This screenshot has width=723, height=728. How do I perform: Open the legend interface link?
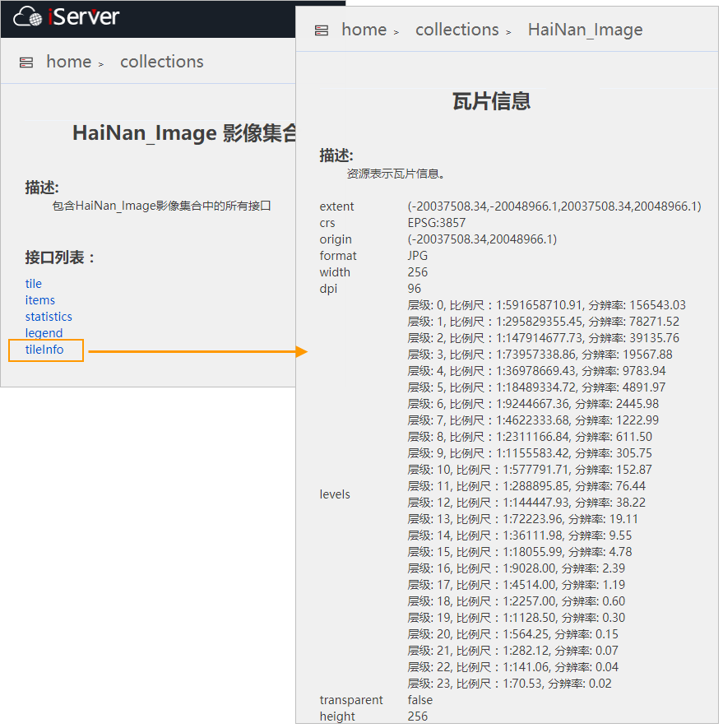pyautogui.click(x=44, y=333)
